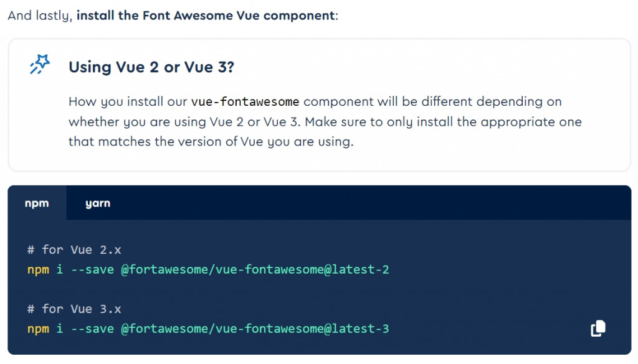Click the @fortawesome/vue-fontawesome@latest-3 package name
The height and width of the screenshot is (364, 638).
[255, 329]
